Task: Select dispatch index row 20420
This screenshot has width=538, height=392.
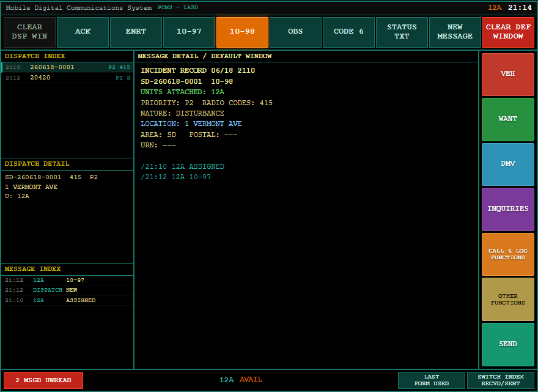Action: [68, 78]
